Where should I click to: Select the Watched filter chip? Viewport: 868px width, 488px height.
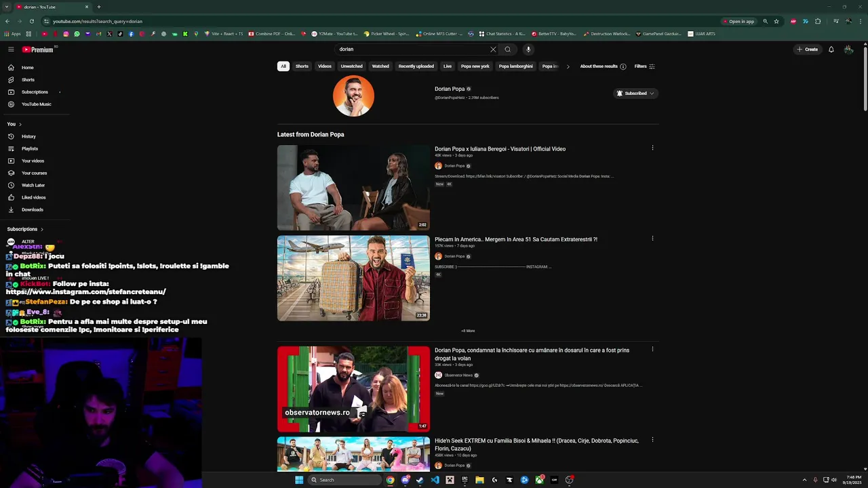click(x=380, y=66)
